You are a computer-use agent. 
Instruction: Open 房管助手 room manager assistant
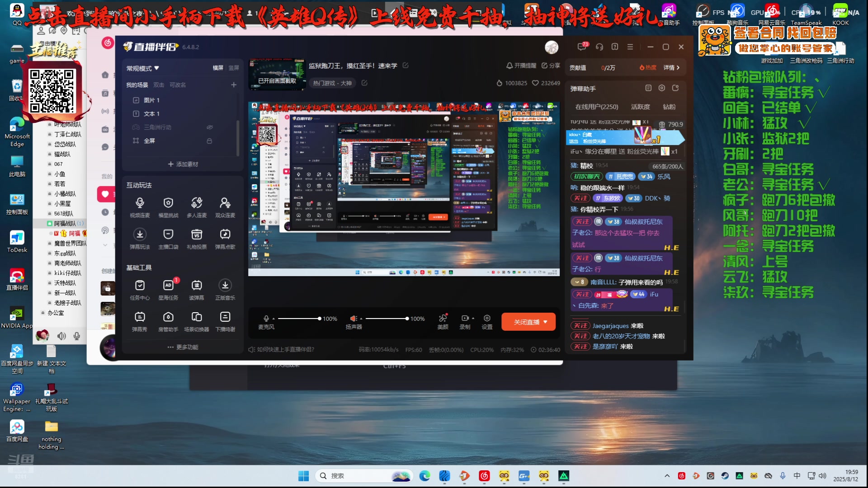point(168,321)
